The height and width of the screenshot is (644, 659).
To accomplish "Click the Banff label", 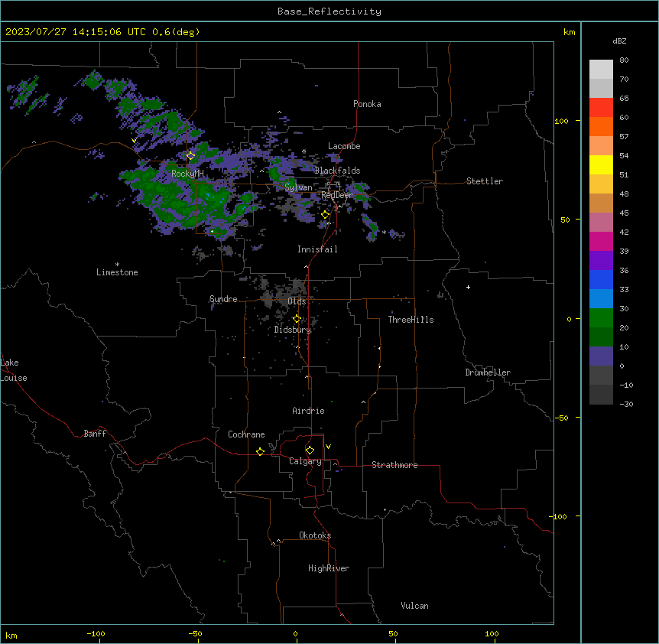I will 95,434.
